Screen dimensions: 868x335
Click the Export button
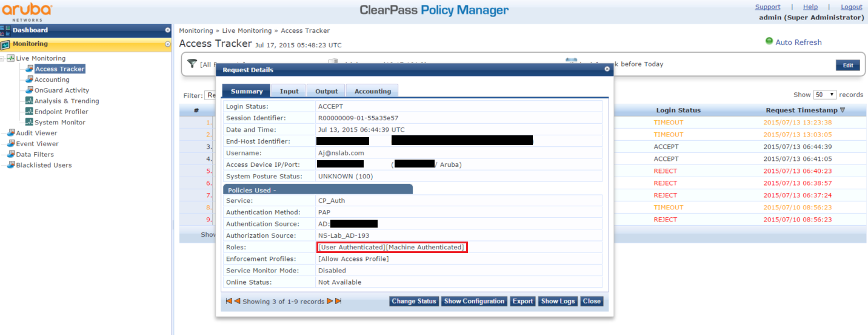(x=522, y=301)
